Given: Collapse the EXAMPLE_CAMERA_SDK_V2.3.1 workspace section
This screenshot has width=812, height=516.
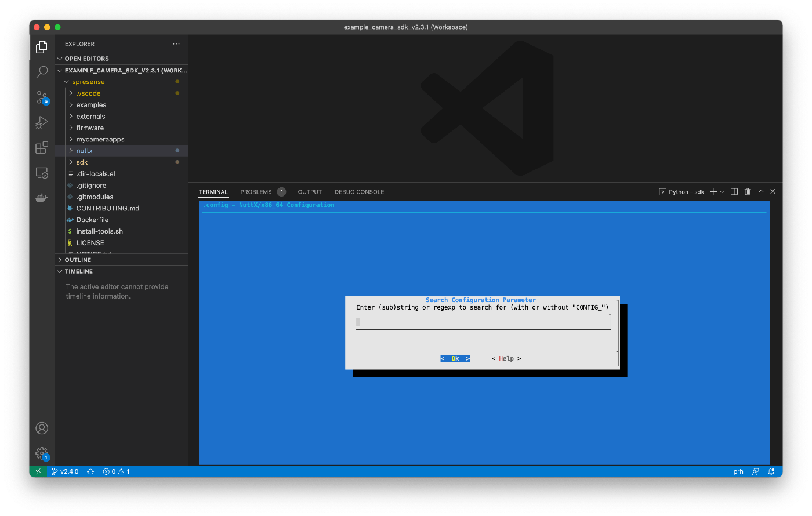Looking at the screenshot, I should (x=122, y=71).
